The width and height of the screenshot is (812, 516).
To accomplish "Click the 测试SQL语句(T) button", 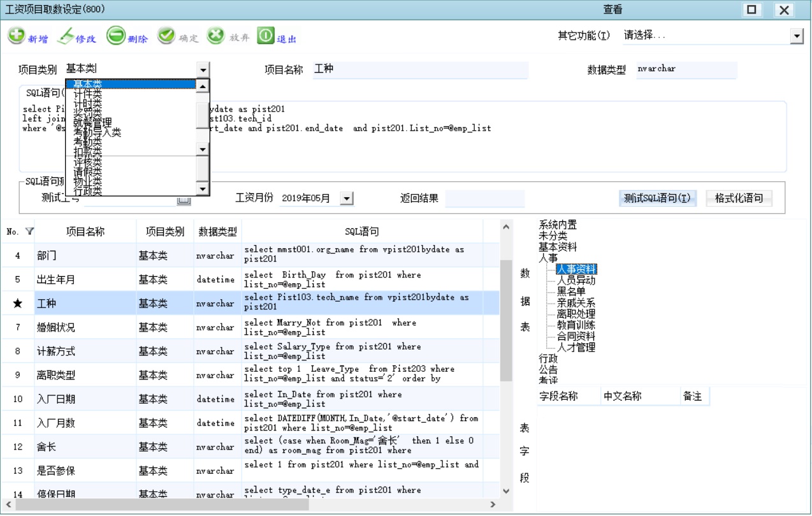I will [x=658, y=198].
